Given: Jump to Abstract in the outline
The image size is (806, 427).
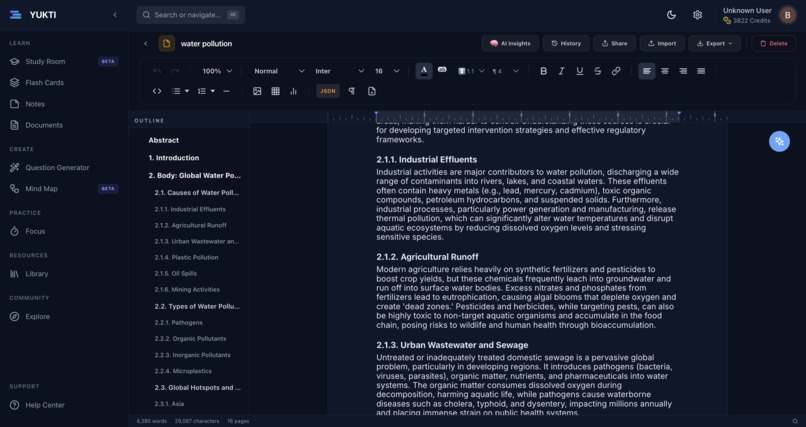Looking at the screenshot, I should click(163, 140).
